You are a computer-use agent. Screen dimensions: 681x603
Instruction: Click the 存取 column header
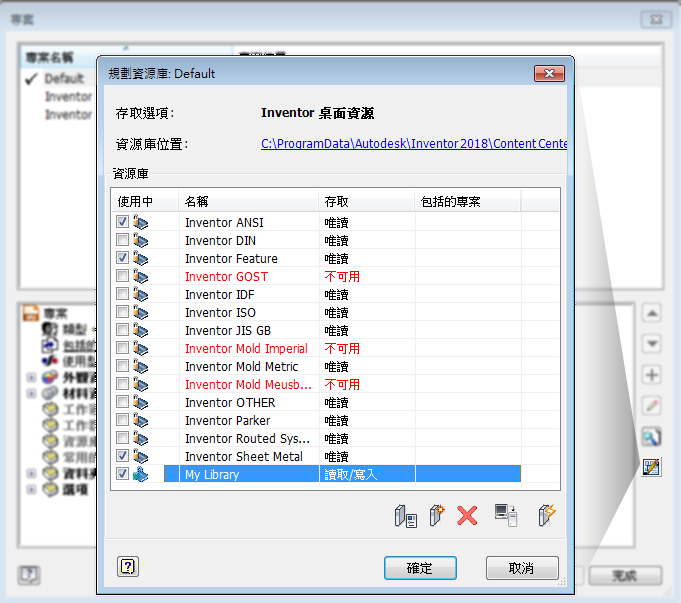point(366,202)
